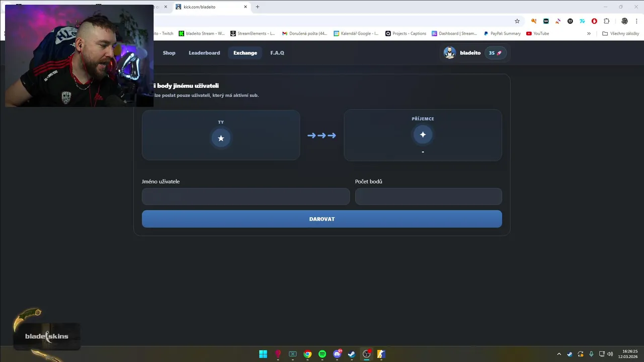
Task: Open the StreamElements bookmark
Action: pos(253,34)
